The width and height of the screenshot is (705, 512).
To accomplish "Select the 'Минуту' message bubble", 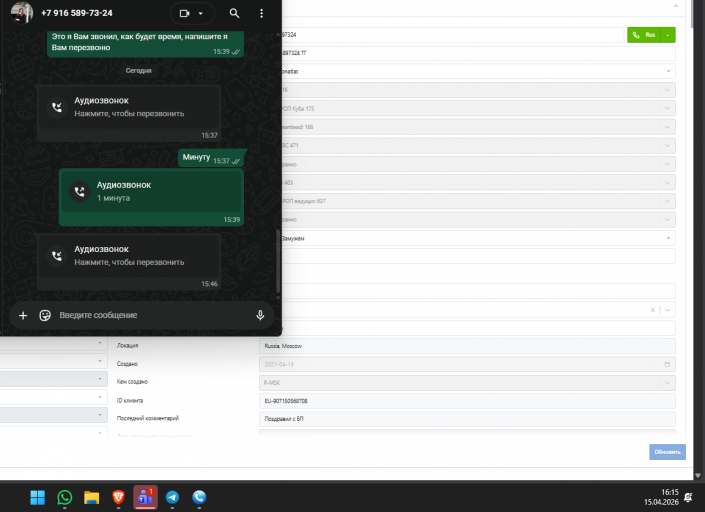I will click(211, 158).
